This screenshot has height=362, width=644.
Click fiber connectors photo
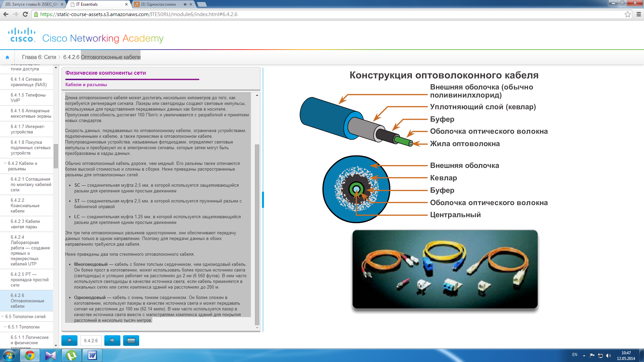pos(445,269)
